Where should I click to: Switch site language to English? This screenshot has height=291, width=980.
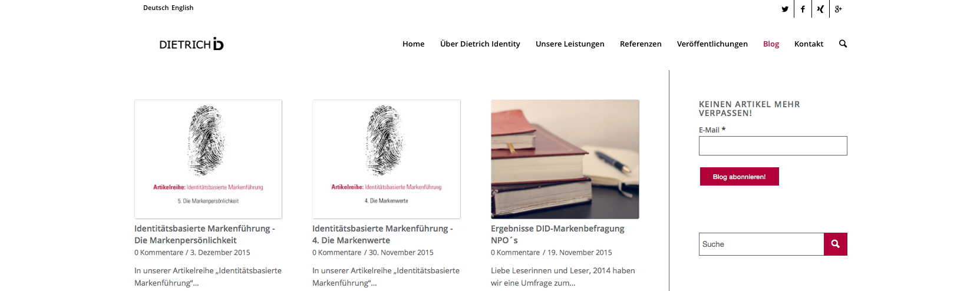(x=183, y=8)
